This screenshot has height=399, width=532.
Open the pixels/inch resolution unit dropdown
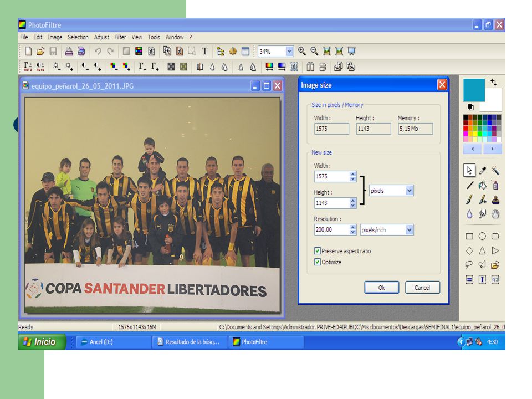click(x=409, y=229)
